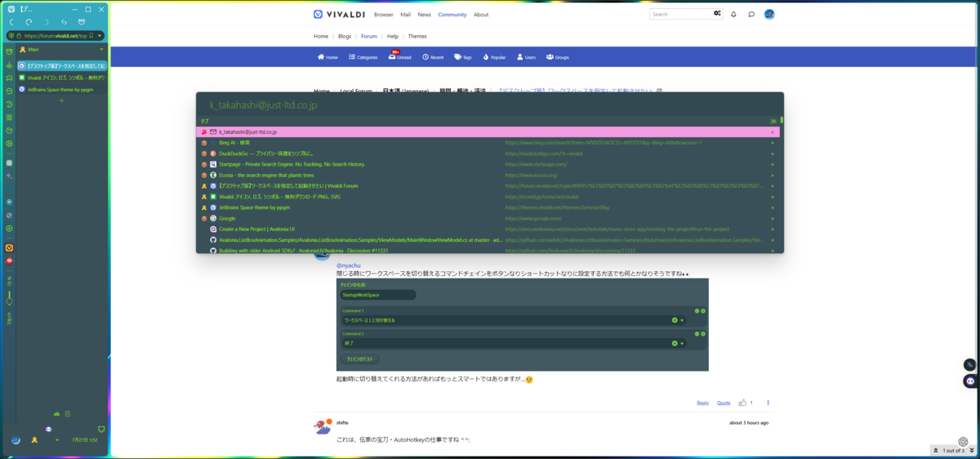Close the DuckDuckGo tab entry
Viewport: 980px width, 459px height.
click(x=773, y=154)
